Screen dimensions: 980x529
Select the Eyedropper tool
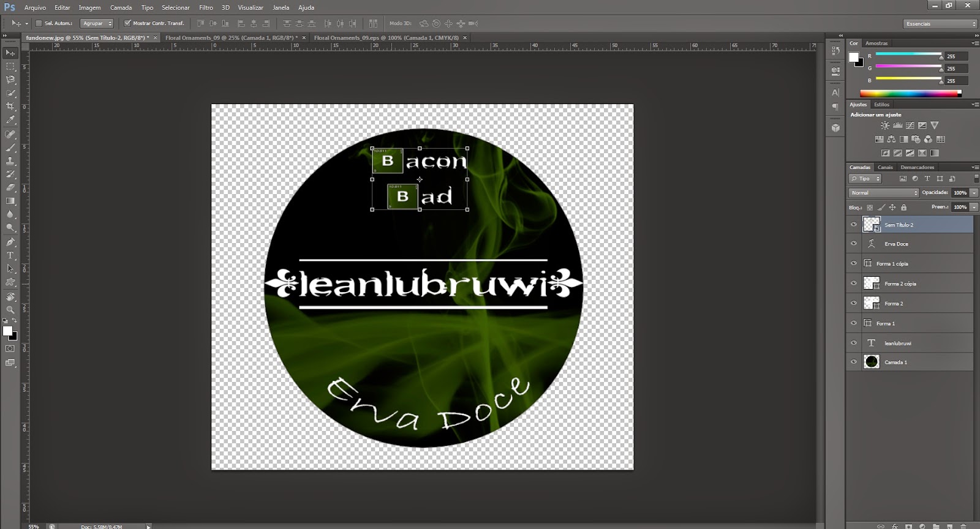coord(10,120)
